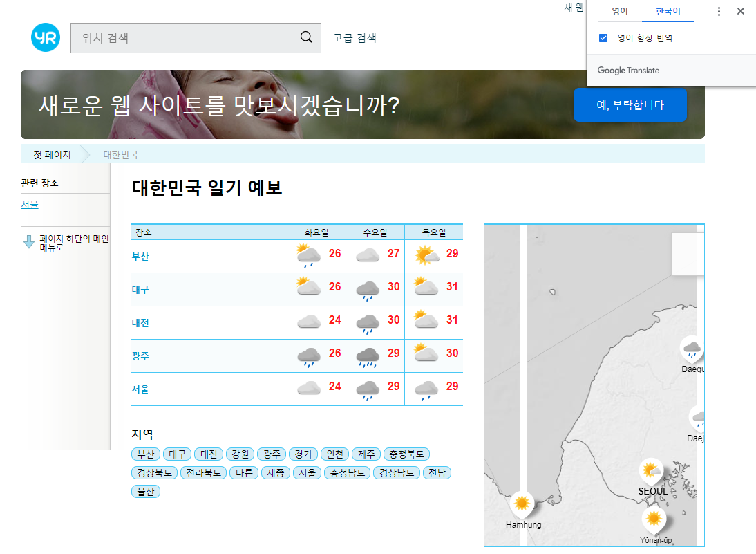Select 제주 region tag
Screen dimensions: 756x554
click(x=366, y=454)
